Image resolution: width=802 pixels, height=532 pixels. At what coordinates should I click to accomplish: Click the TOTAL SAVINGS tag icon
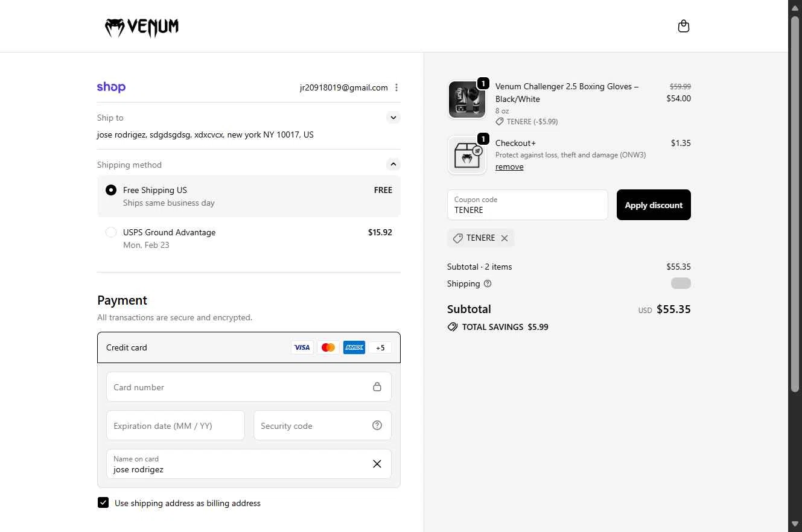pyautogui.click(x=453, y=327)
